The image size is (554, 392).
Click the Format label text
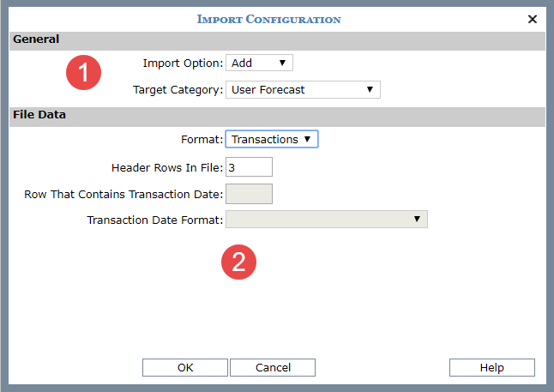(202, 139)
